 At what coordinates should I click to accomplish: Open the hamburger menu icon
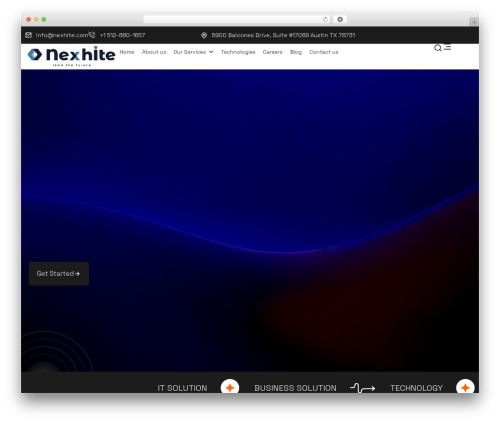coord(448,48)
